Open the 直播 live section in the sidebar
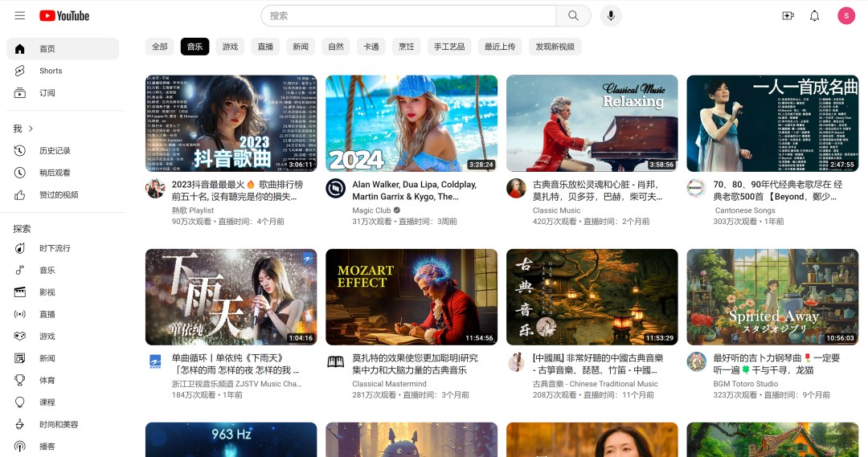Viewport: 868px width, 457px height. click(47, 315)
